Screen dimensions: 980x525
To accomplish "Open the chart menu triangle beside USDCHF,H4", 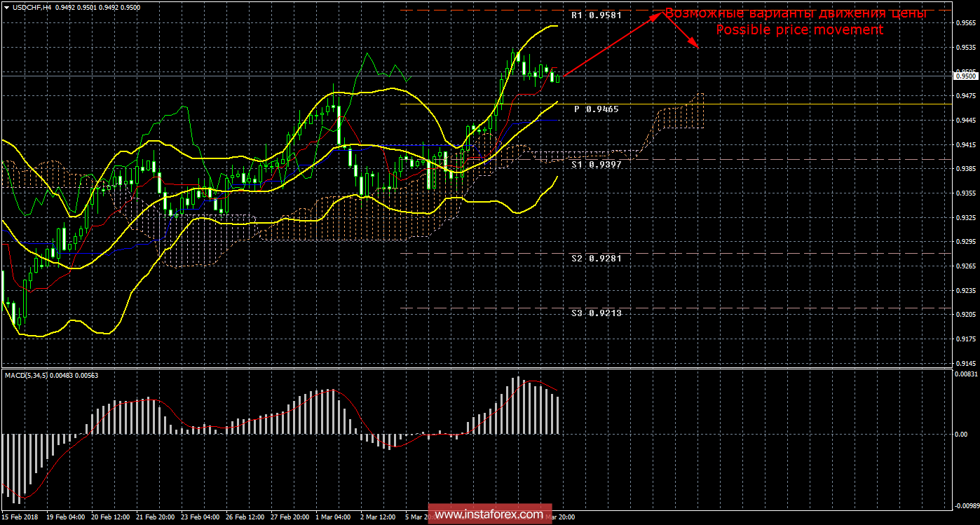I will click(x=7, y=8).
